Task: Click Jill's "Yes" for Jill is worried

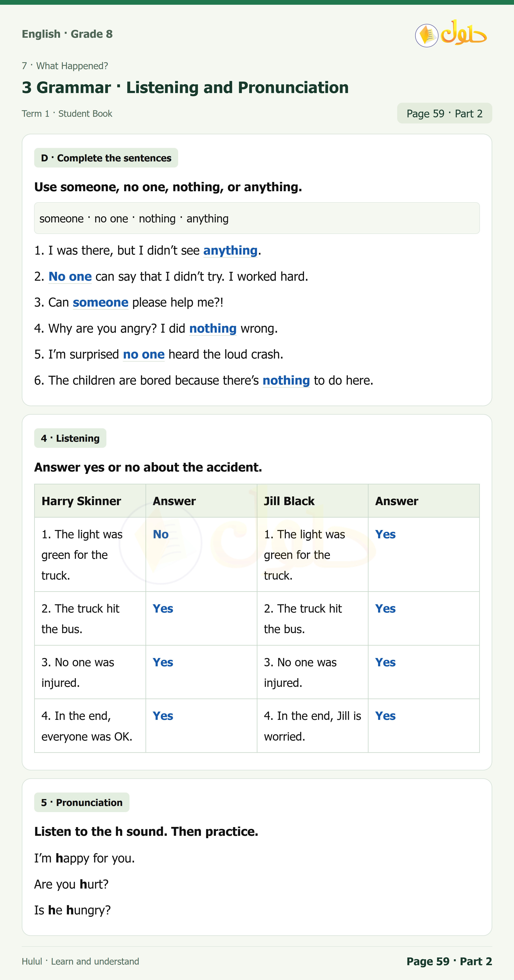Action: [x=385, y=716]
